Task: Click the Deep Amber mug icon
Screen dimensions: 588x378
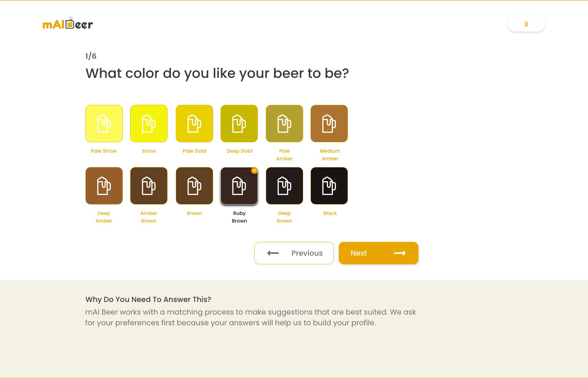Action: pos(104,185)
